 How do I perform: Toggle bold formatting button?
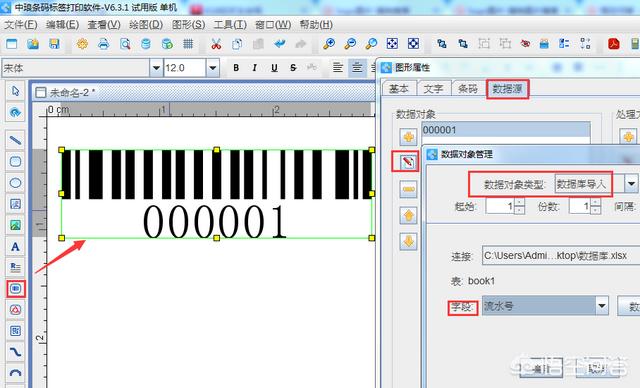(236, 68)
